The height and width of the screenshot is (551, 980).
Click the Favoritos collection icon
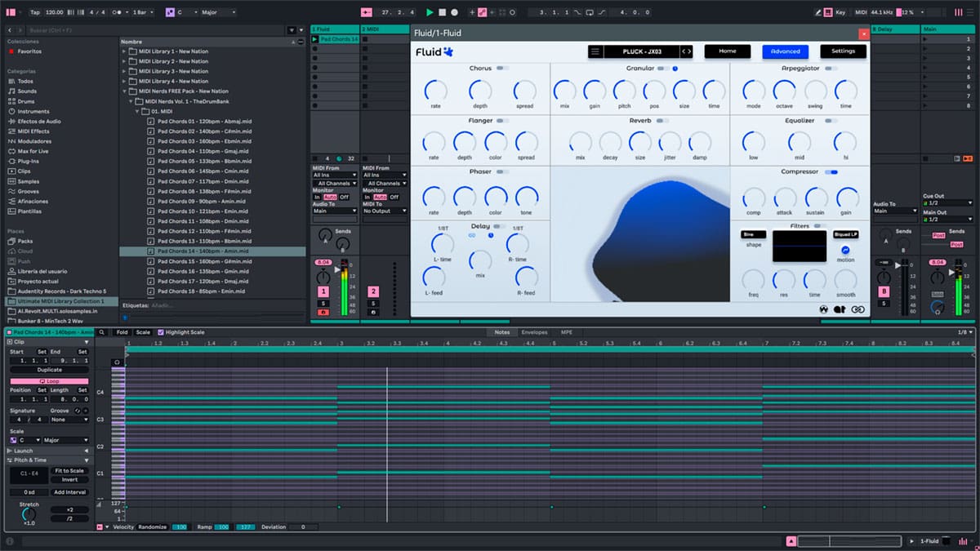tap(11, 51)
